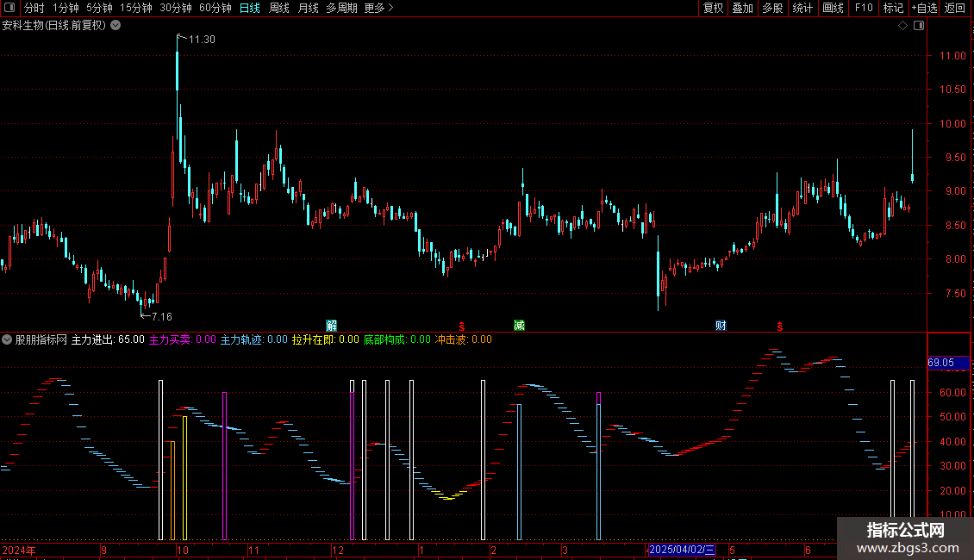
Task: Select the 60分钟 period
Action: (x=215, y=8)
